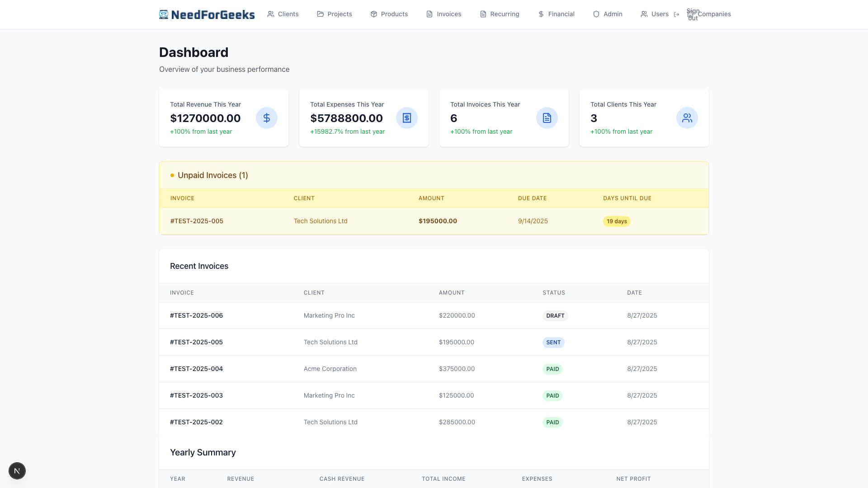868x488 pixels.
Task: Select the Financial dollar-sign icon
Action: coord(541,14)
